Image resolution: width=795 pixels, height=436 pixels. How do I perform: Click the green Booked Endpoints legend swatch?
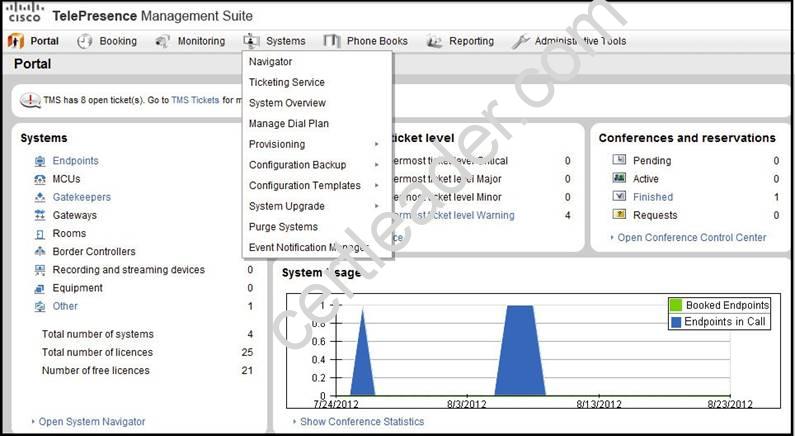(x=676, y=305)
